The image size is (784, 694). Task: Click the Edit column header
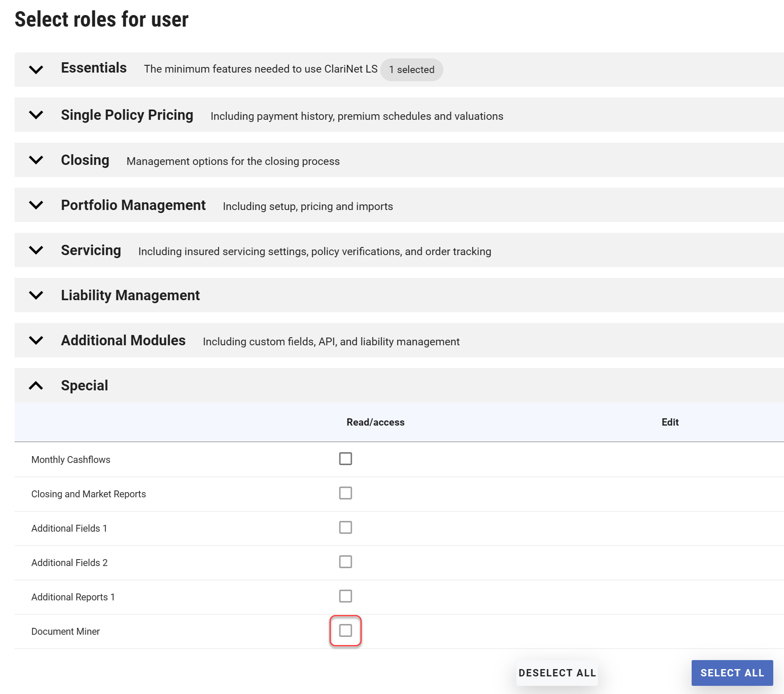pyautogui.click(x=670, y=422)
